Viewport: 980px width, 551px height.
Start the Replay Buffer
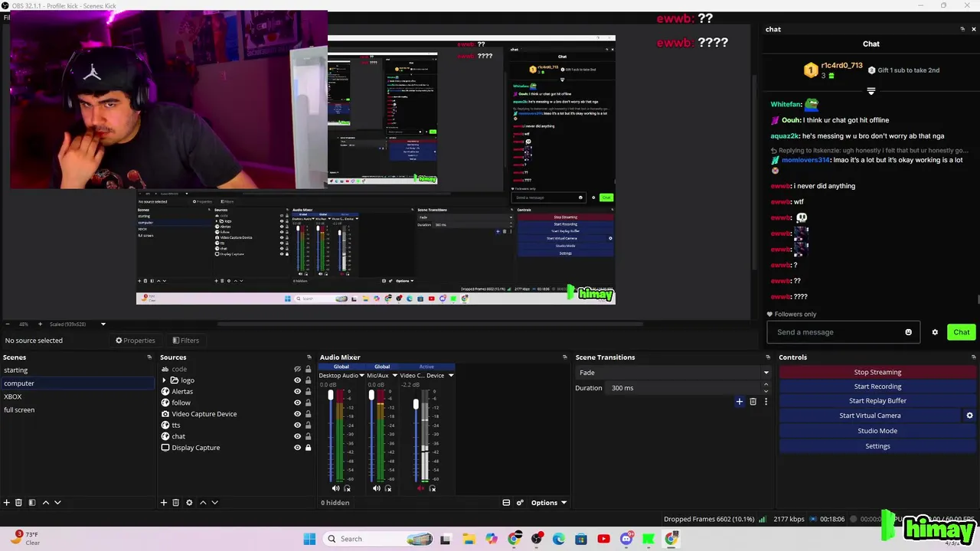point(877,401)
